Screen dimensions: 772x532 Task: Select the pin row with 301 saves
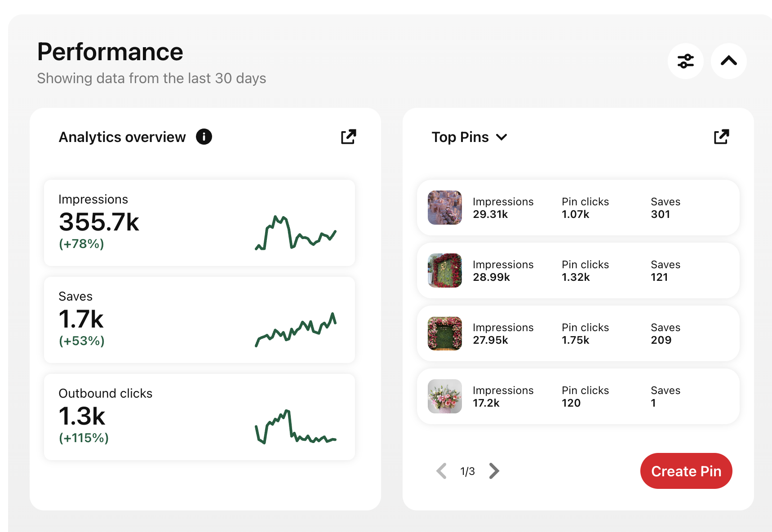[x=578, y=208]
